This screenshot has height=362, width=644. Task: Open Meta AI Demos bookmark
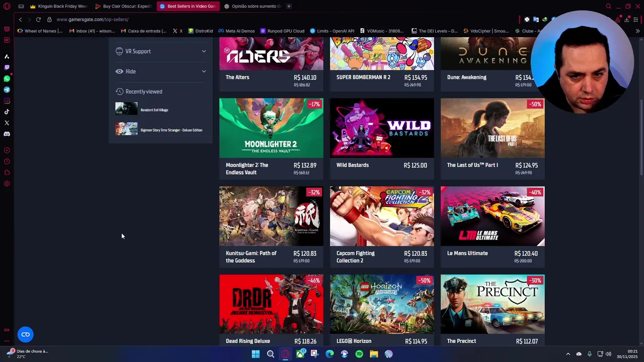[x=236, y=31]
